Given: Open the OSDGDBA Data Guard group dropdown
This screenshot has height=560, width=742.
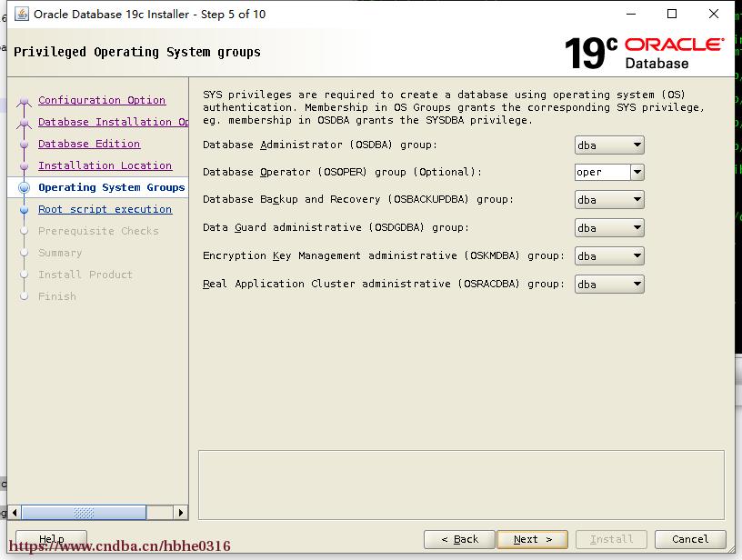Looking at the screenshot, I should [609, 228].
